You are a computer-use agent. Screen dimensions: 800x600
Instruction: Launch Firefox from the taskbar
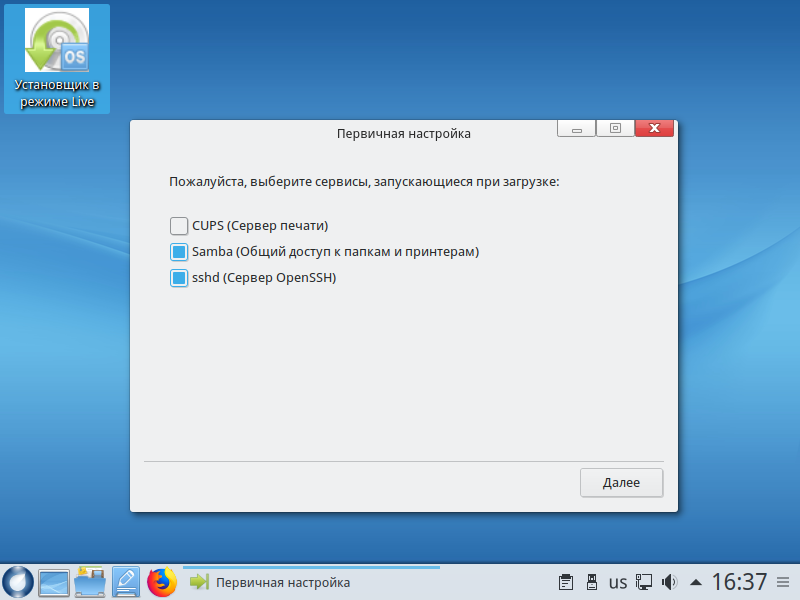pyautogui.click(x=162, y=581)
